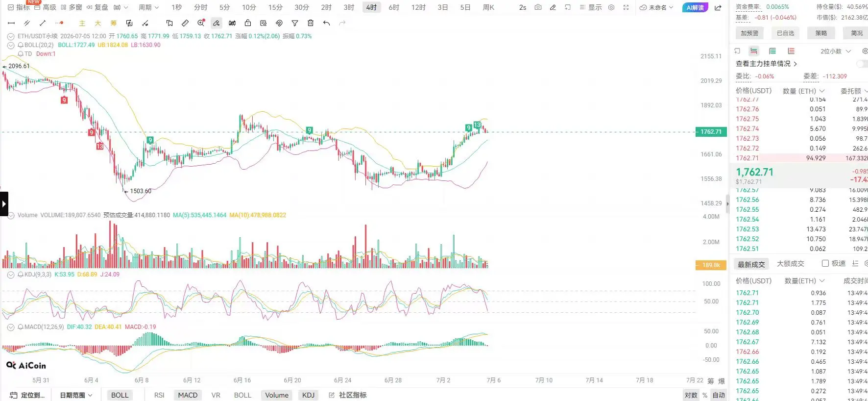Screen dimensions: 868x401
Task: Select the 周K weekly timeframe
Action: pos(488,7)
